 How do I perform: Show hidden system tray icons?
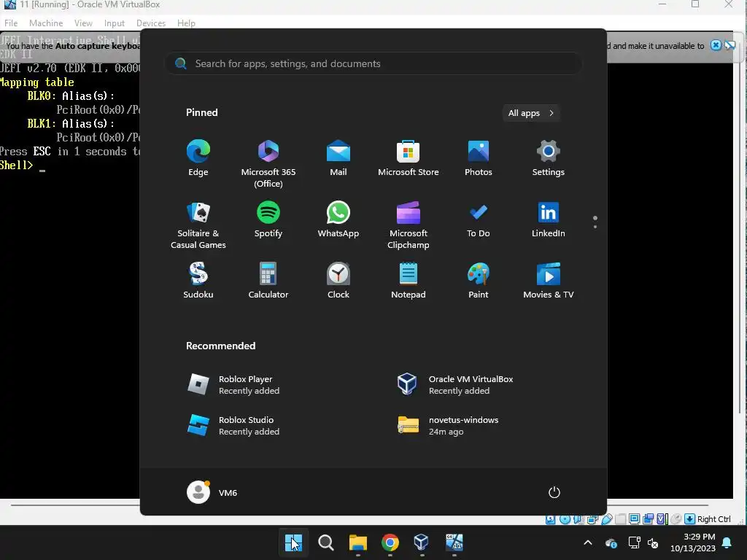[588, 542]
